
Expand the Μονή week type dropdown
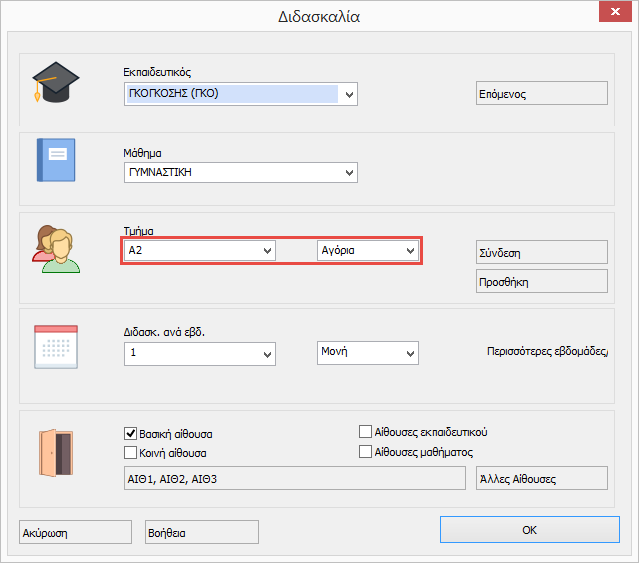pos(409,354)
